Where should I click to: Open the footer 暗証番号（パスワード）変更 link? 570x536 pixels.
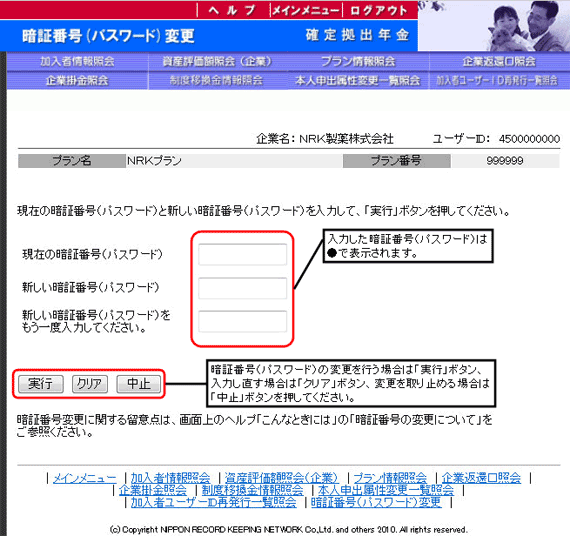pos(377,502)
